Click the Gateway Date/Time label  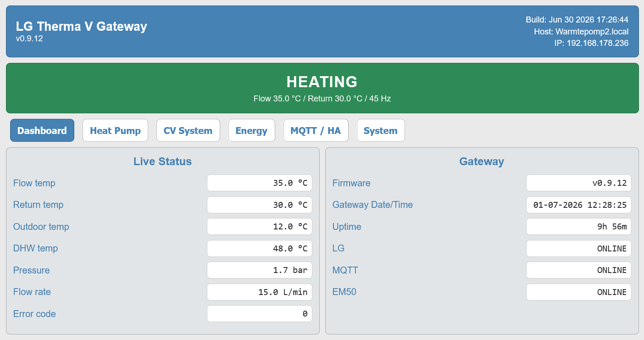373,205
